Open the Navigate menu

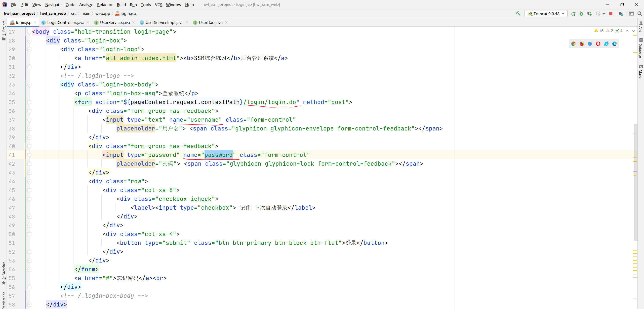53,5
